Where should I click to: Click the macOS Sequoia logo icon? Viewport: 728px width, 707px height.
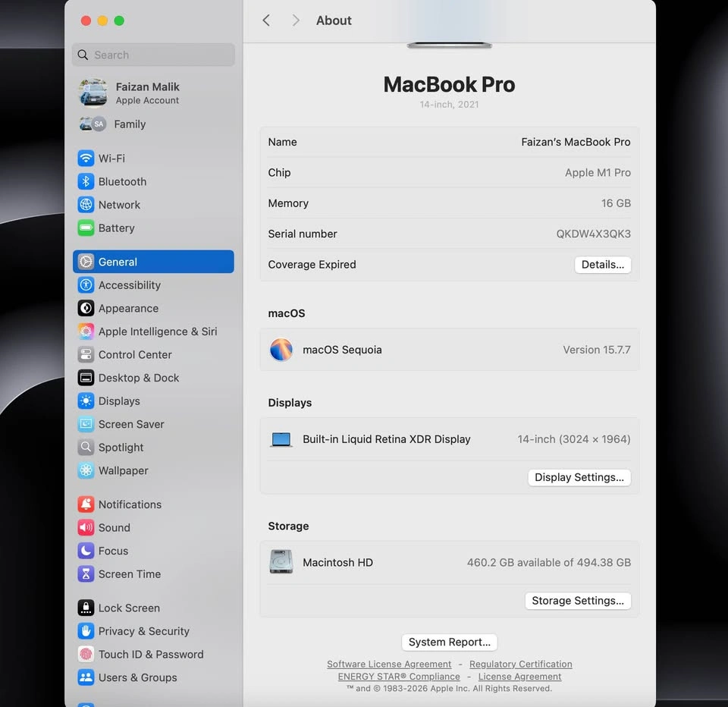pos(281,350)
